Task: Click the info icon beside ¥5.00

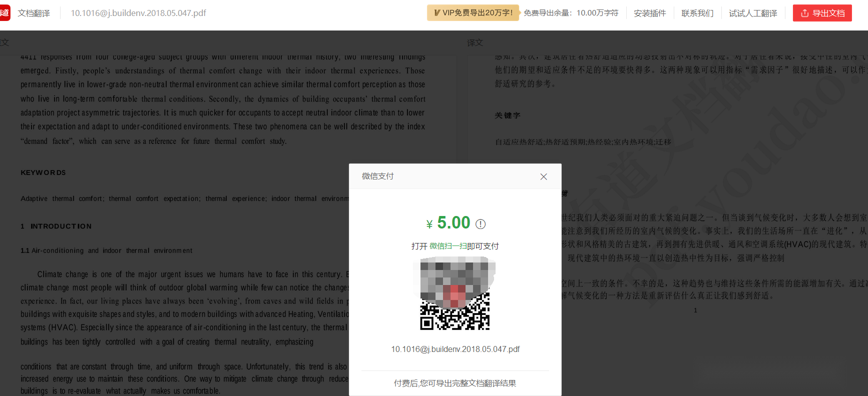Action: point(481,224)
